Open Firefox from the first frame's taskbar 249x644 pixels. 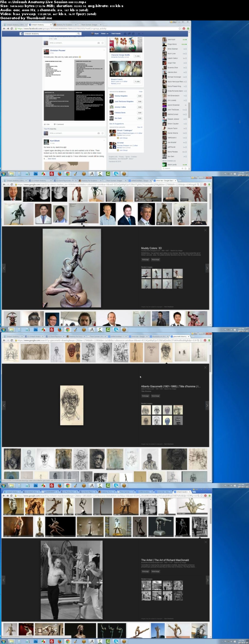pos(60,174)
